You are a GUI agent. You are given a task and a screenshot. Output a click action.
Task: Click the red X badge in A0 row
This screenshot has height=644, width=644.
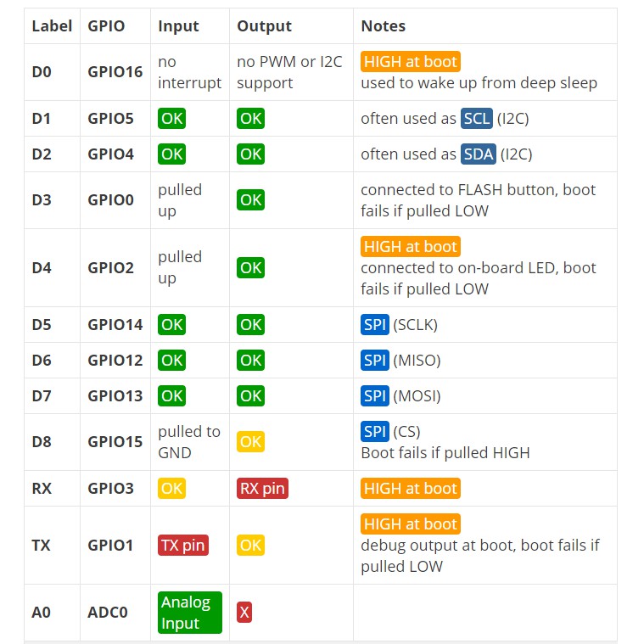click(244, 613)
